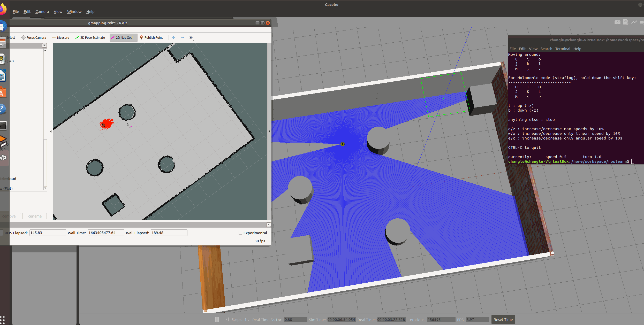This screenshot has width=644, height=325.
Task: Click the Wall Elapsed value field
Action: (169, 233)
